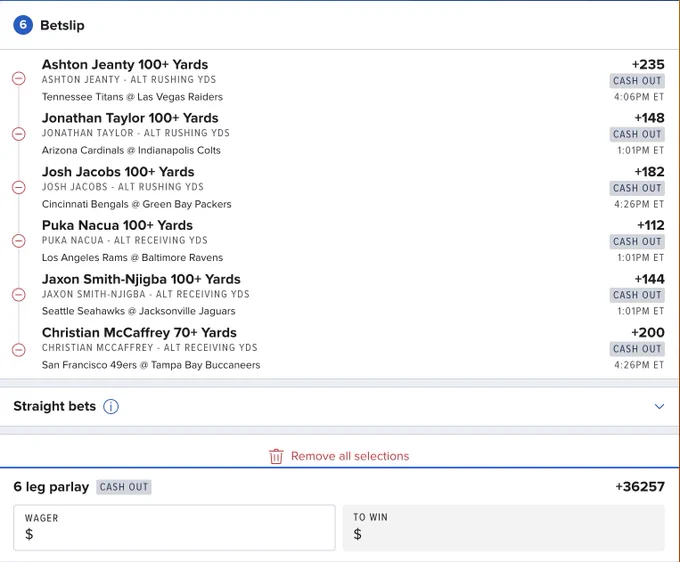
Task: Click San Francisco 49ers @ Tampa Bay Buccaneers matchup
Action: 151,365
